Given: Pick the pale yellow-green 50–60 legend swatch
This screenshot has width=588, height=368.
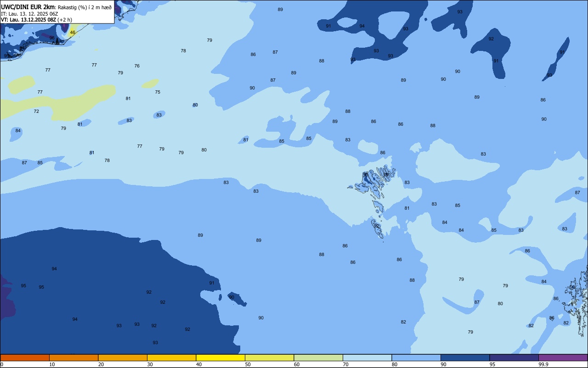Looking at the screenshot, I should 269,357.
